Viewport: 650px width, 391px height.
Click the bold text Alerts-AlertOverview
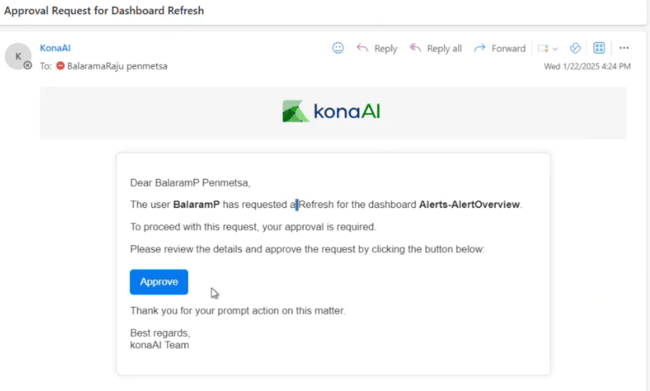point(469,204)
